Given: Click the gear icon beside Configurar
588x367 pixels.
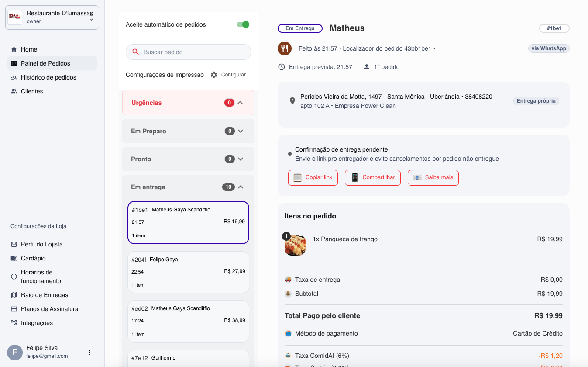Looking at the screenshot, I should (x=213, y=75).
